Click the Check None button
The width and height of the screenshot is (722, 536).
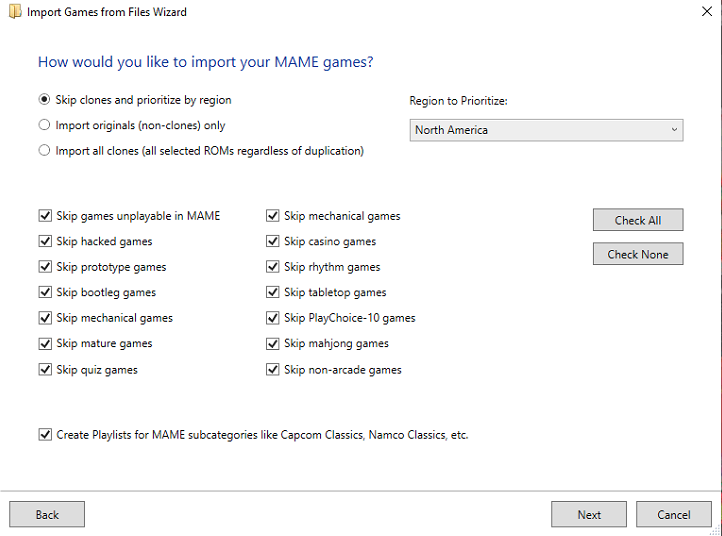[x=638, y=254]
